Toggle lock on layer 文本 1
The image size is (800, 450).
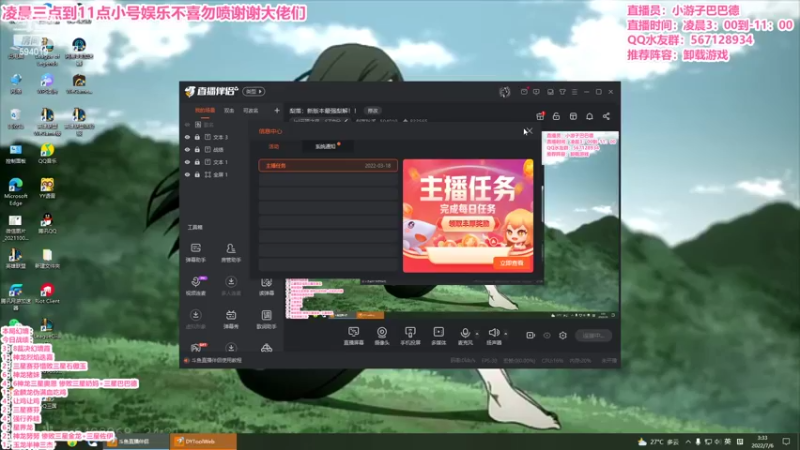pos(197,162)
